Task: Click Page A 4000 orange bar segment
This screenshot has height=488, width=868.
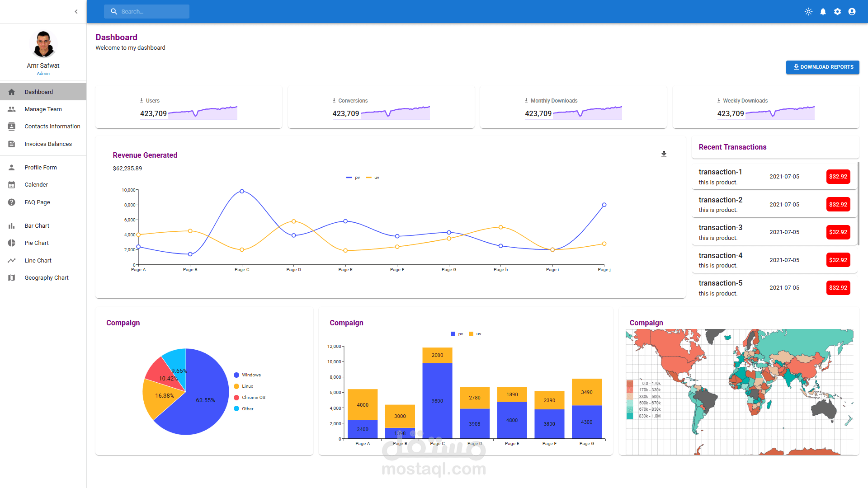Action: pos(363,405)
